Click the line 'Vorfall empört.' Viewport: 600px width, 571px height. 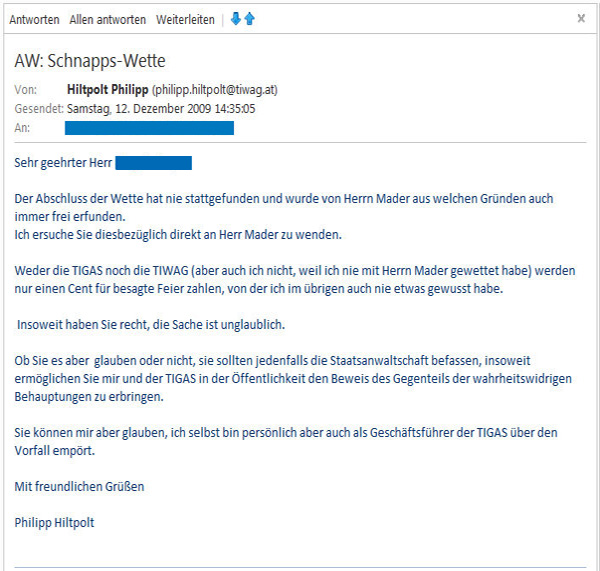click(55, 450)
